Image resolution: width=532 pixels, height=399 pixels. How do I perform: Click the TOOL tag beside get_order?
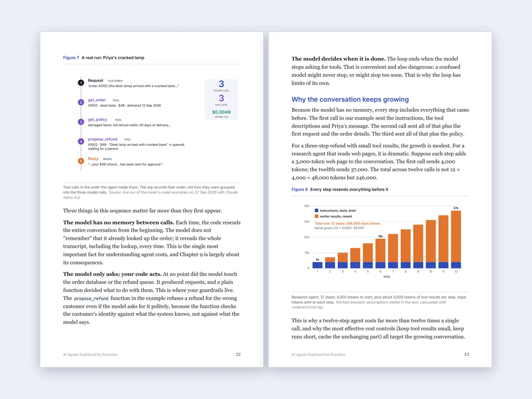116,101
